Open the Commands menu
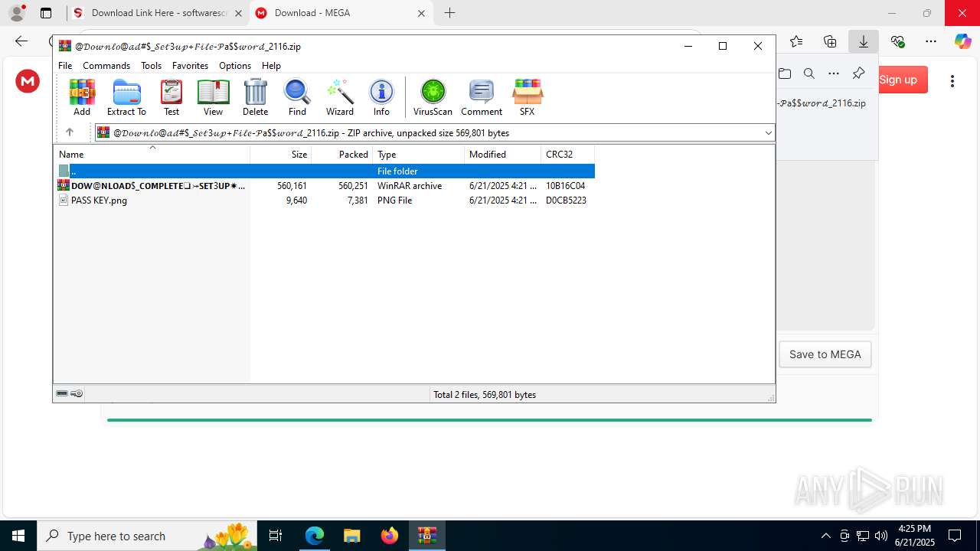 coord(106,66)
